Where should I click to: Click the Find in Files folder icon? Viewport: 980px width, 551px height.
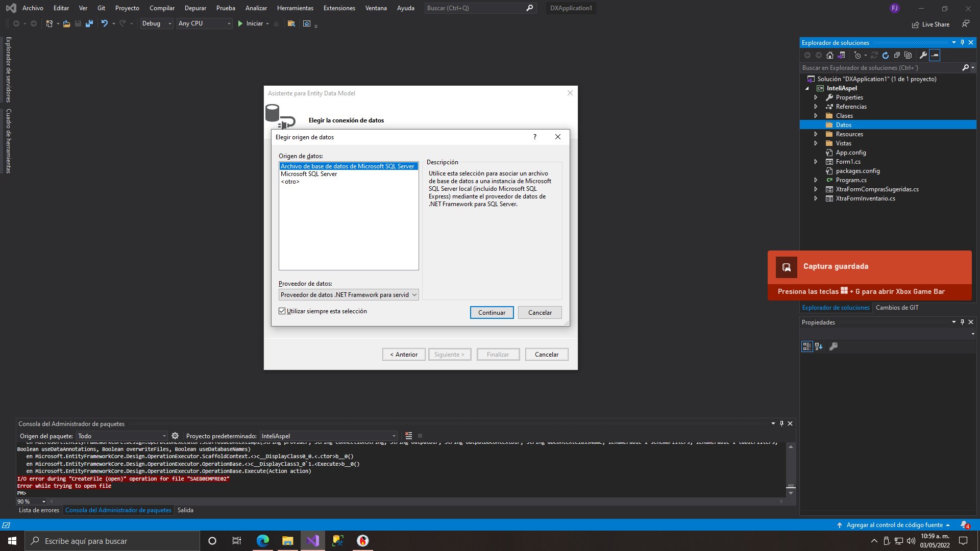(291, 23)
